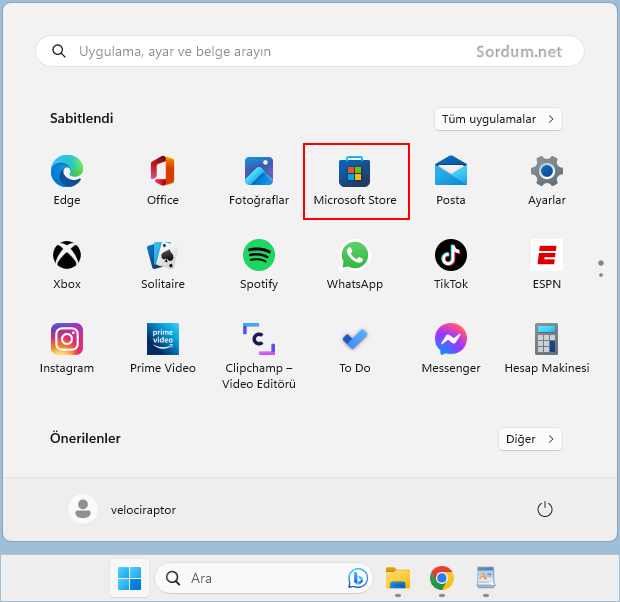Launch Messenger

pos(451,348)
